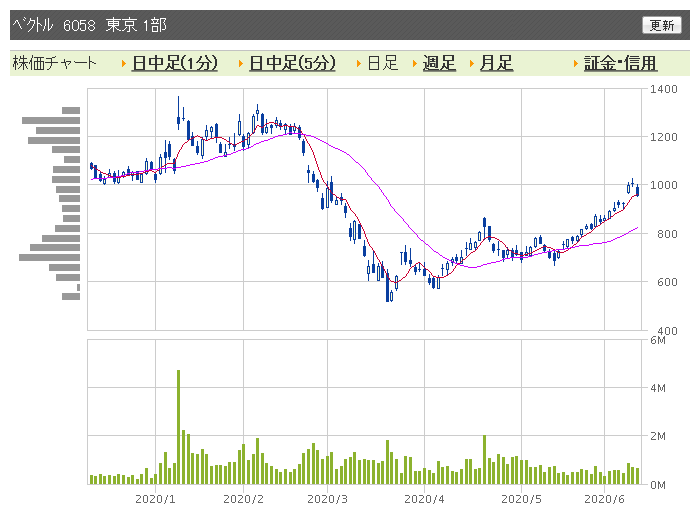Click the tallest volume bar in January
This screenshot has width=700, height=519.
point(179,427)
